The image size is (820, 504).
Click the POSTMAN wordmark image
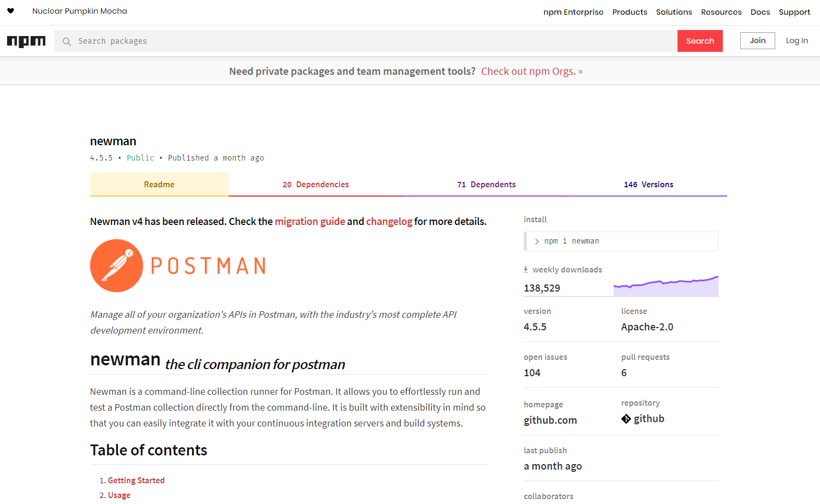(209, 266)
